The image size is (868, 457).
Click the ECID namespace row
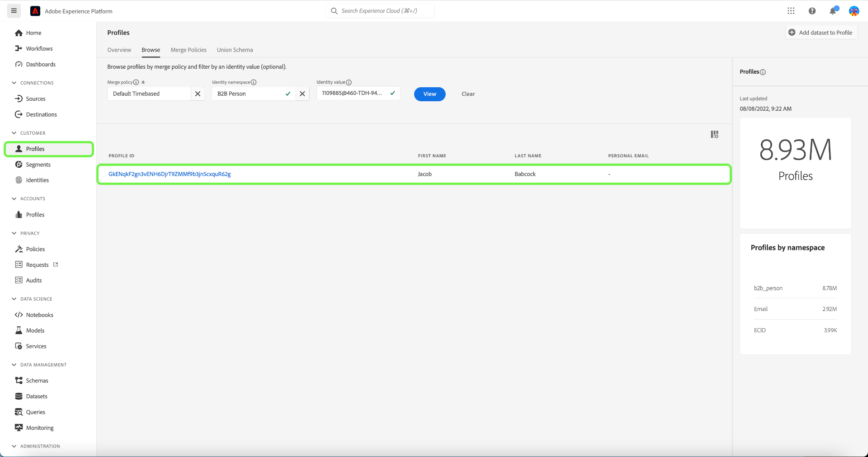click(795, 330)
